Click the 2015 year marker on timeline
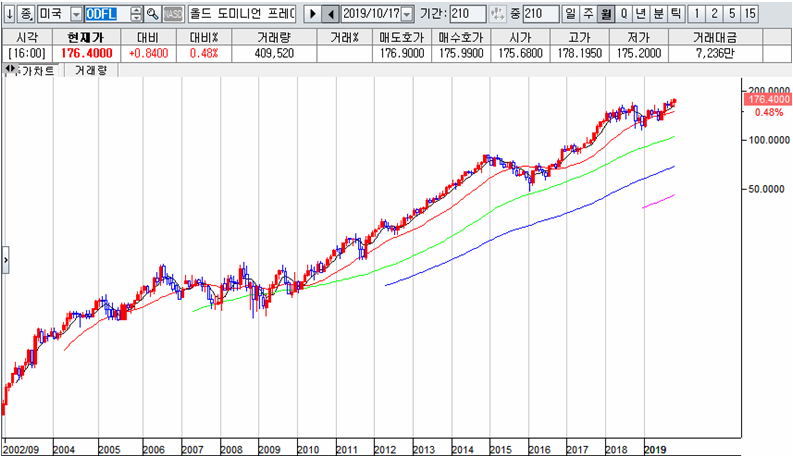The width and height of the screenshot is (793, 456). (x=500, y=449)
